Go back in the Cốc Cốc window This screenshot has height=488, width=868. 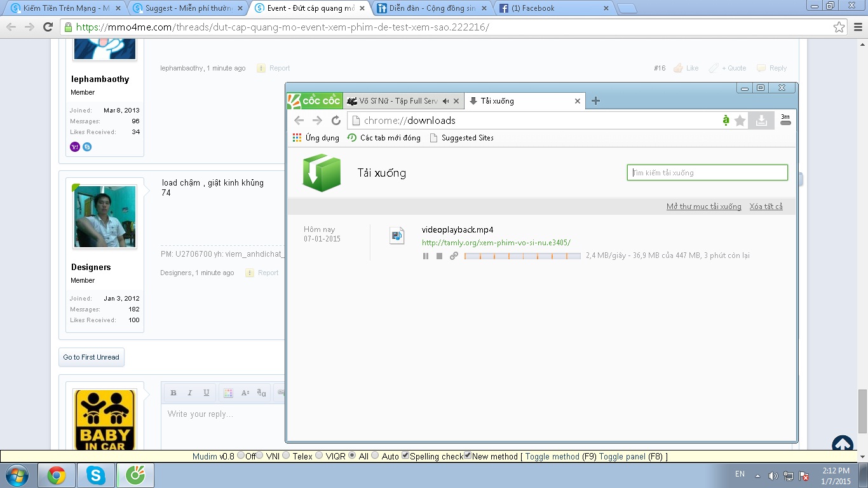299,120
